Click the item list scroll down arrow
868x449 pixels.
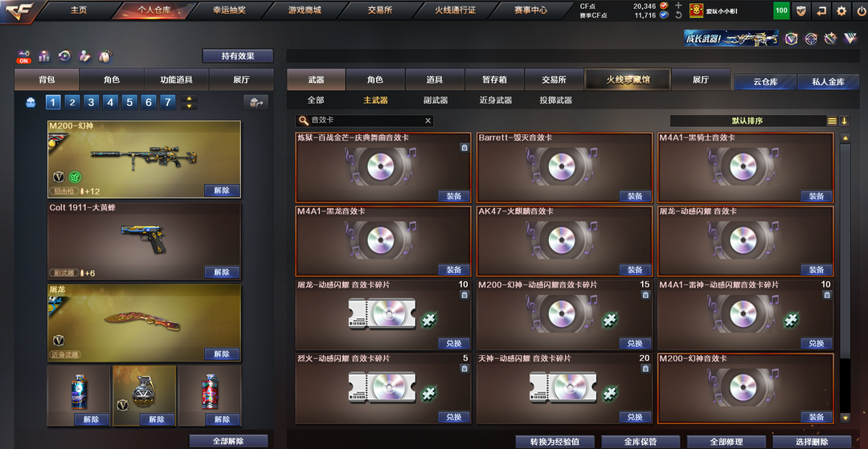845,418
